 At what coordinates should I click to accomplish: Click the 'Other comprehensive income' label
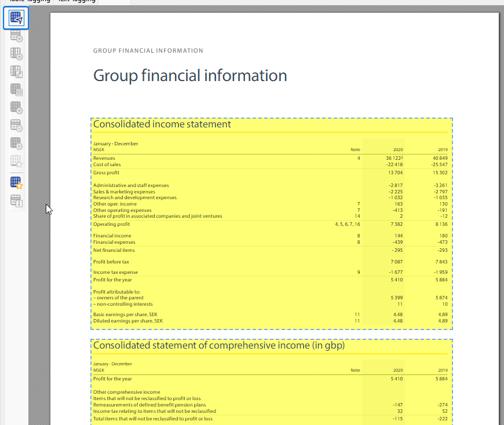click(x=127, y=392)
